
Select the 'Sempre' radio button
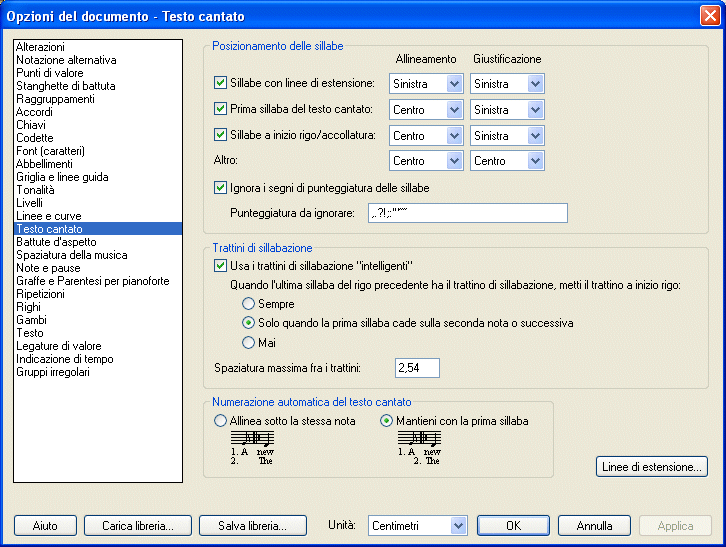249,303
